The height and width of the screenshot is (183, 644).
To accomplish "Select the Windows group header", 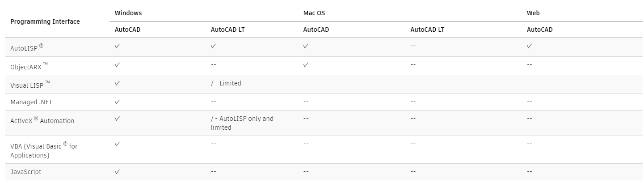I will (128, 13).
